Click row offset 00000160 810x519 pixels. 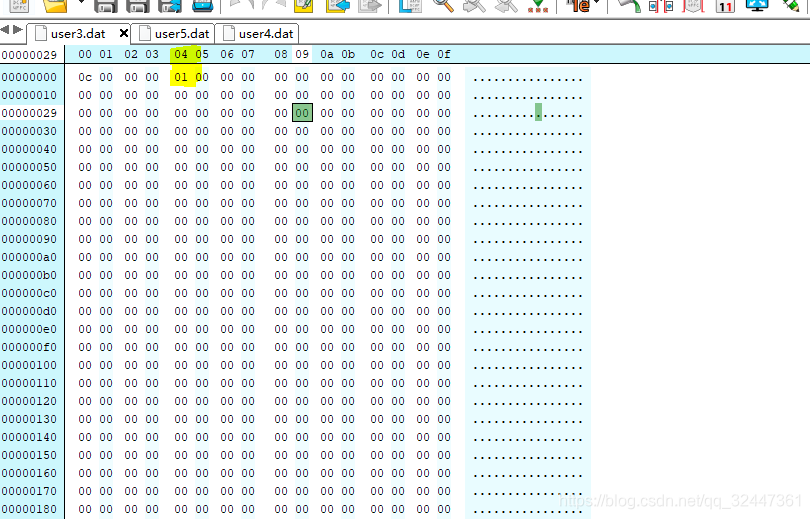pos(29,474)
